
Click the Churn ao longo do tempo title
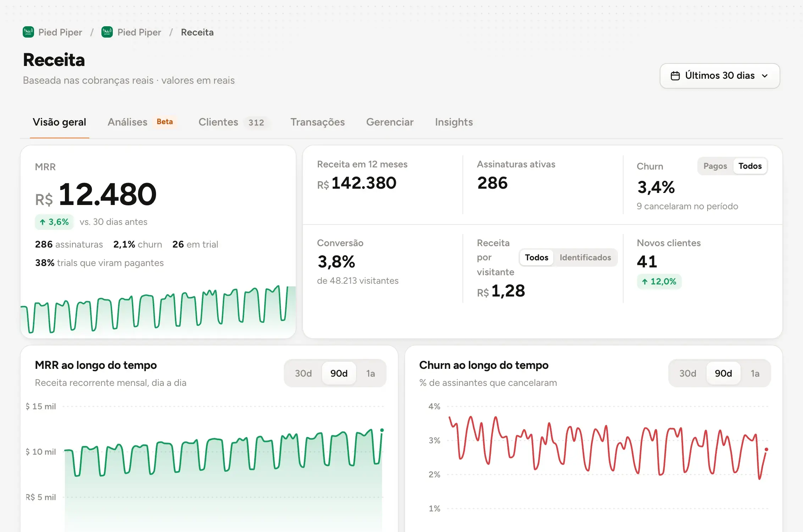tap(484, 365)
